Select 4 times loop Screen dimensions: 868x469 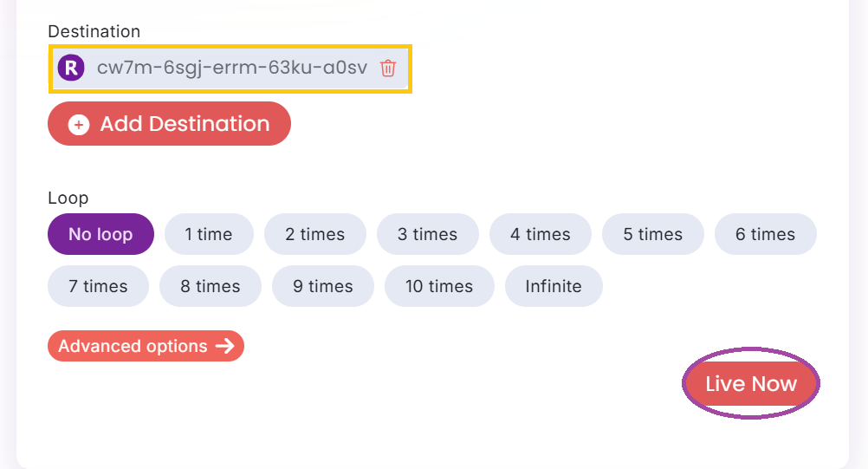pos(541,234)
